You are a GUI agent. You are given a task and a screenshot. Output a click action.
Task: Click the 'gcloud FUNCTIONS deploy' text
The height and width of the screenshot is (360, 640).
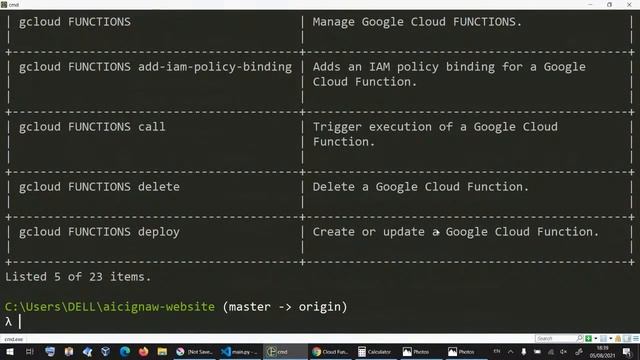99,232
